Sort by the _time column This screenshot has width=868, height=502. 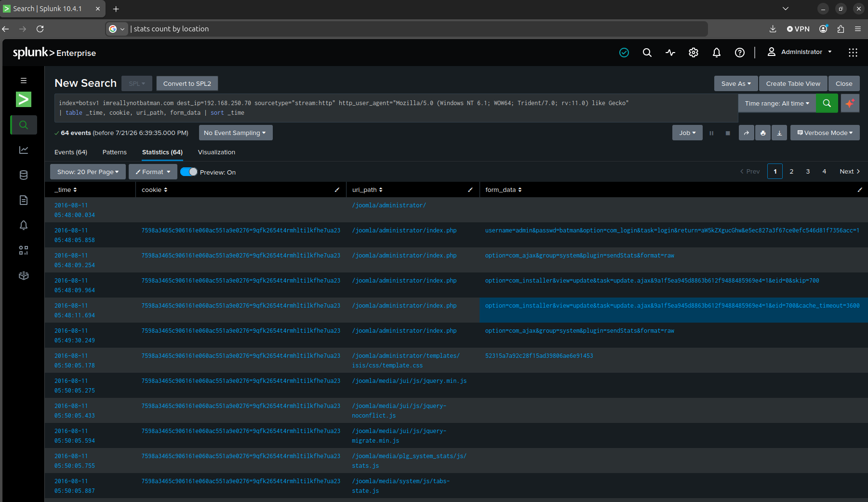[66, 190]
